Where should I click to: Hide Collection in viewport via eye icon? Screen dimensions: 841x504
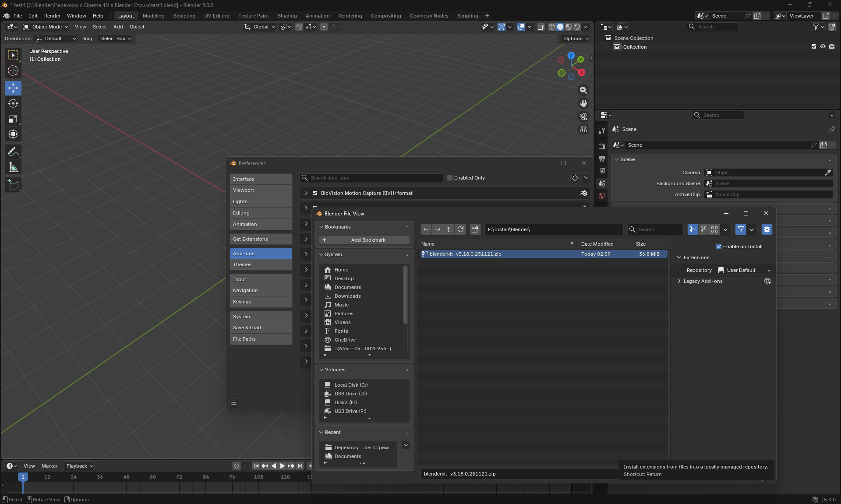(x=823, y=47)
